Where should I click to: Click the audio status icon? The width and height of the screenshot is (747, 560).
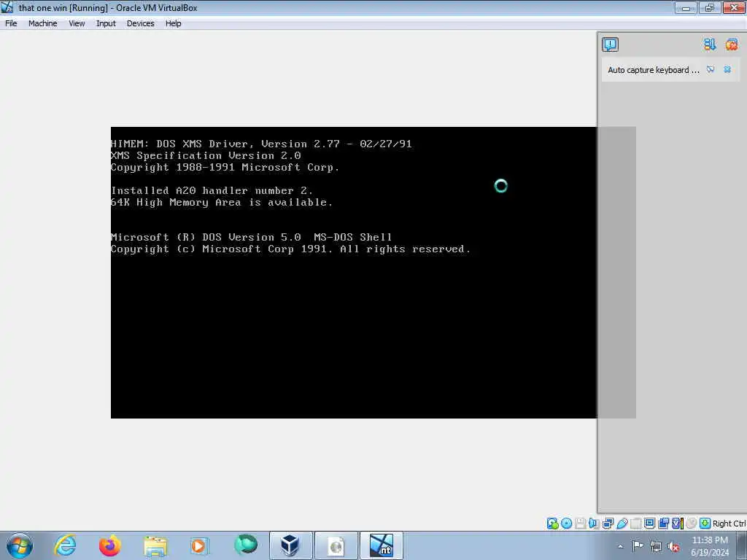click(x=594, y=524)
